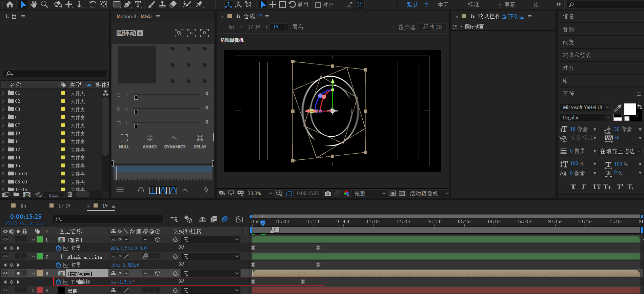Select the Pen tool
The image size is (644, 294).
point(127,4)
